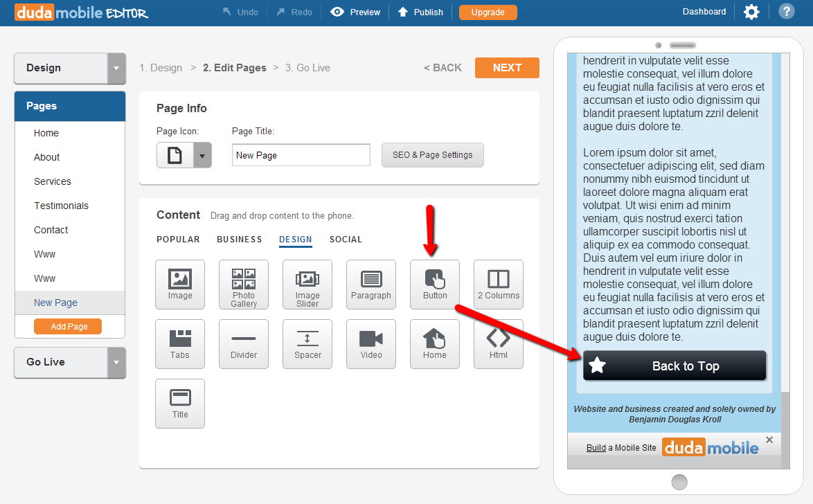
Task: Click the phone preview home button
Action: tap(679, 483)
